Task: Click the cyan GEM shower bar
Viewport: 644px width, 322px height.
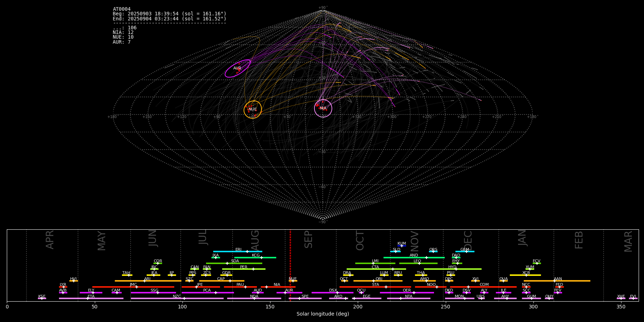Action: coord(465,252)
